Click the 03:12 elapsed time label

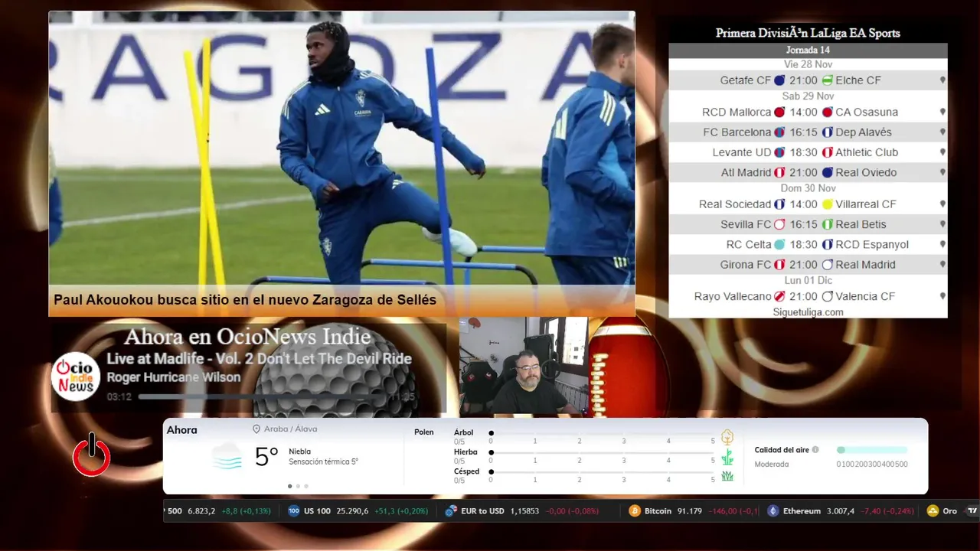pos(119,397)
